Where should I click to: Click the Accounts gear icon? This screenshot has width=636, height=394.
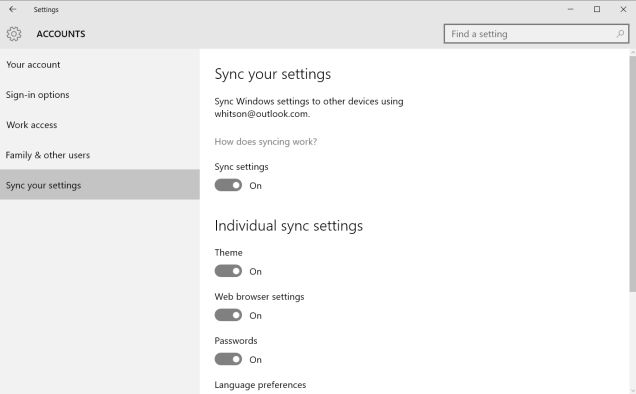click(x=14, y=34)
